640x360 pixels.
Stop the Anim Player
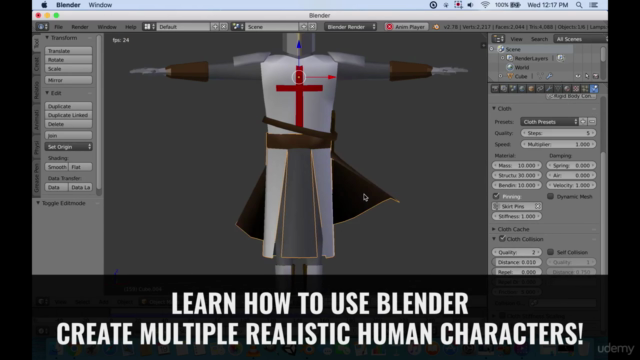click(406, 27)
